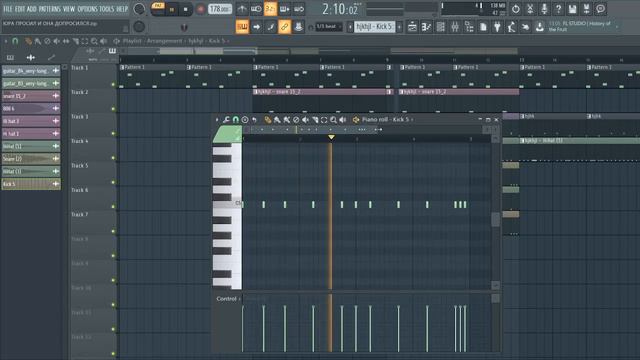Select the Kick 5 clip in picker
Screen dimensions: 640x360
(31, 184)
